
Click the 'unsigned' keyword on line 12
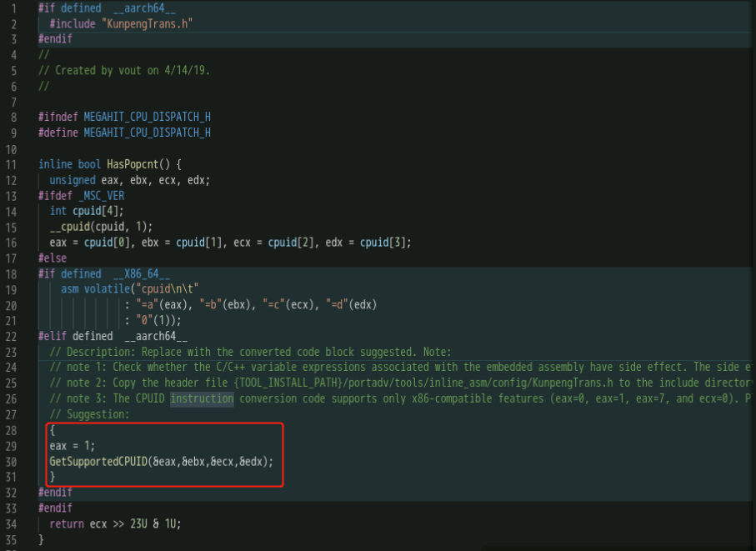72,179
